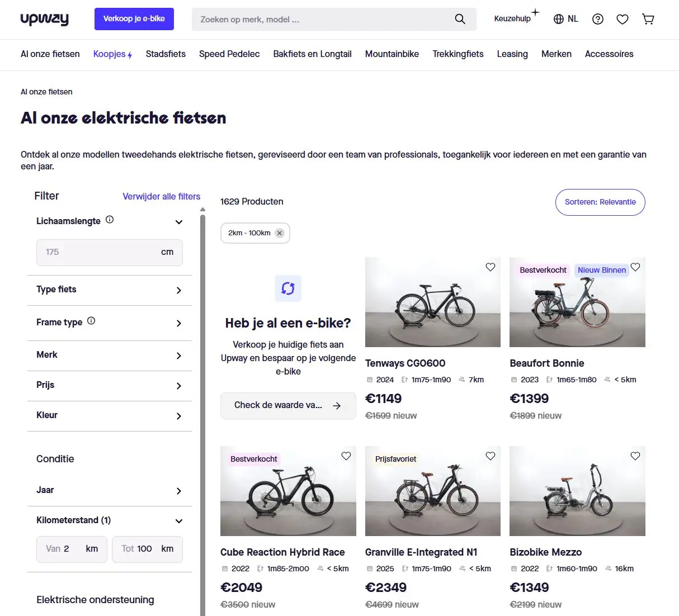Screen dimensions: 679x616
Task: Favorite the Bizobike Mezzo bike
Action: tap(635, 456)
